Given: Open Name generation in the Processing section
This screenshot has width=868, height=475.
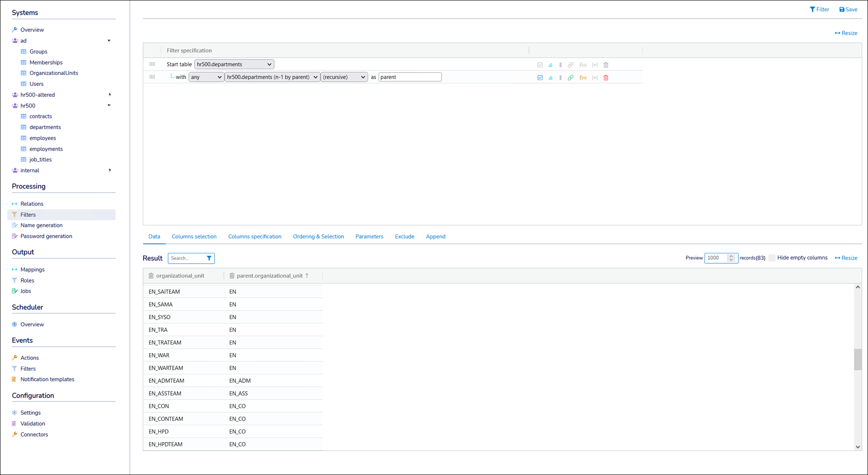Looking at the screenshot, I should coord(42,225).
